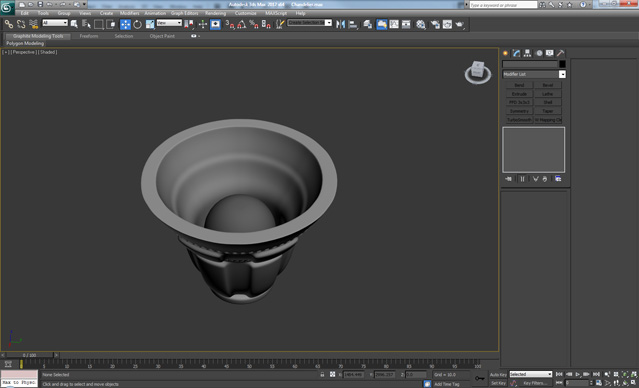This screenshot has width=639, height=388.
Task: Toggle the Graphite Modeling Tools ribbon icon
Action: click(382, 24)
